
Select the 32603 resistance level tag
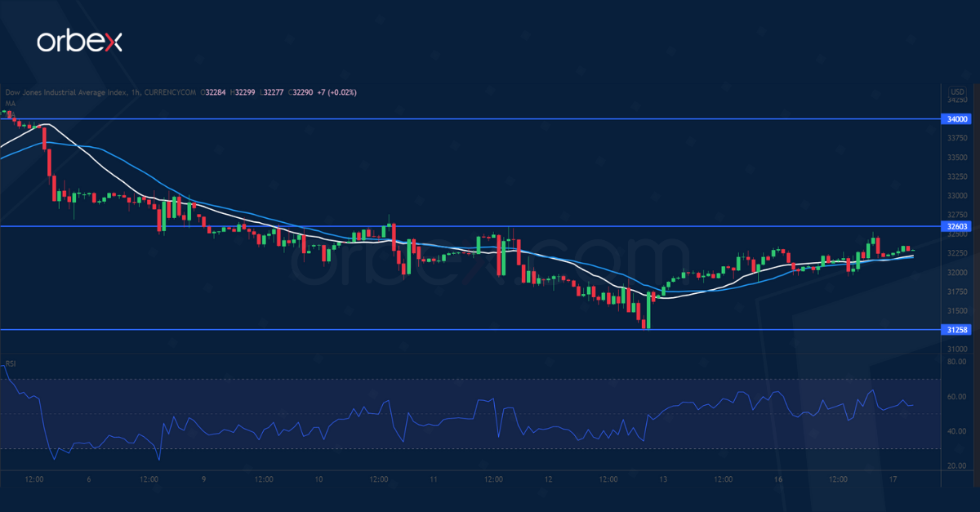[957, 226]
